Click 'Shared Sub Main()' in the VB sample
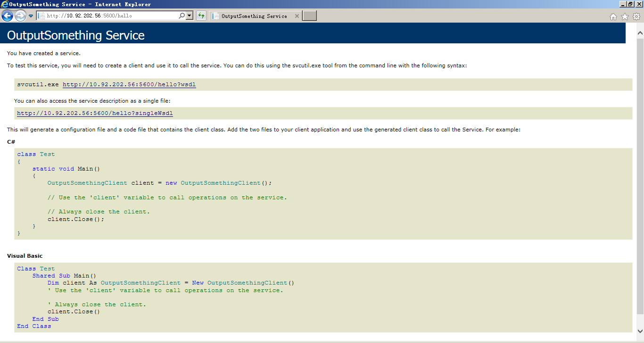Viewport: 644px width, 343px height. coord(65,276)
